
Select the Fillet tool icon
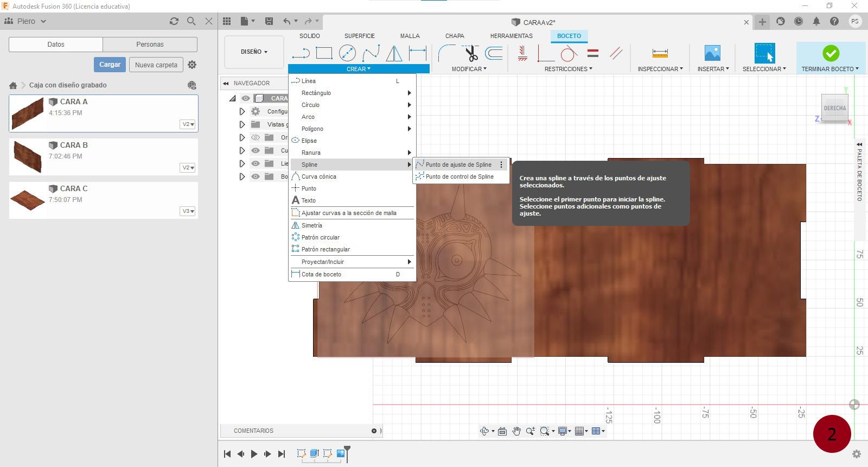447,53
